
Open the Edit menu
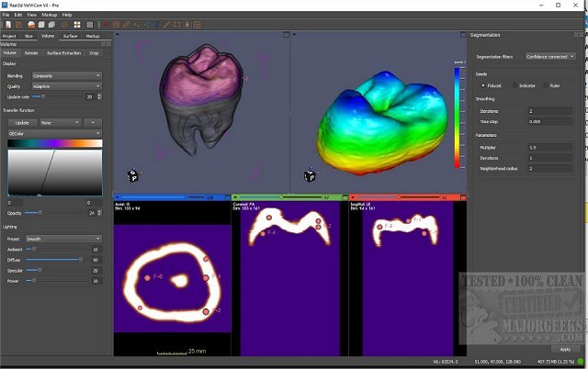click(18, 15)
